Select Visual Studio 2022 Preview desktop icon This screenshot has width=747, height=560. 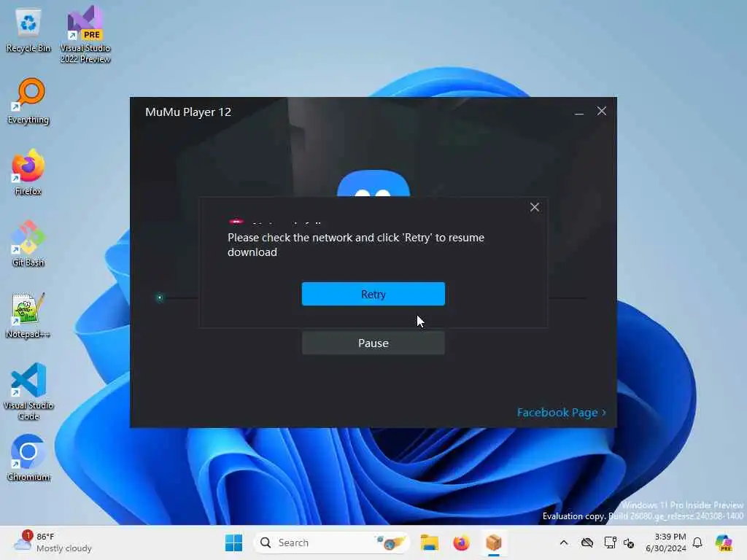(85, 34)
